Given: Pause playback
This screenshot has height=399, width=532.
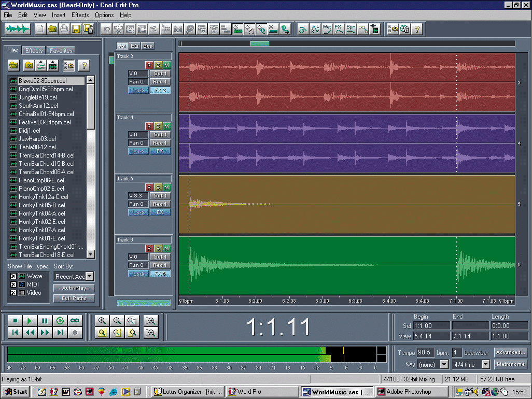Looking at the screenshot, I should click(45, 321).
